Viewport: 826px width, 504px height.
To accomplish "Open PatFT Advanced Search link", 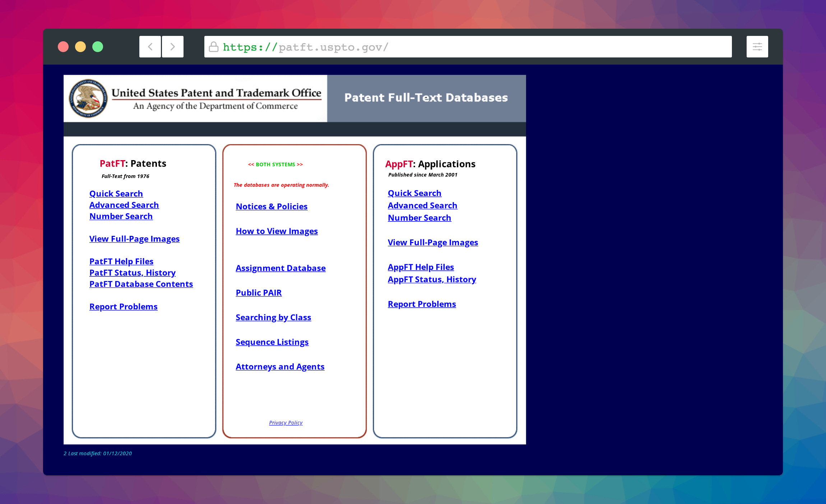I will (124, 205).
